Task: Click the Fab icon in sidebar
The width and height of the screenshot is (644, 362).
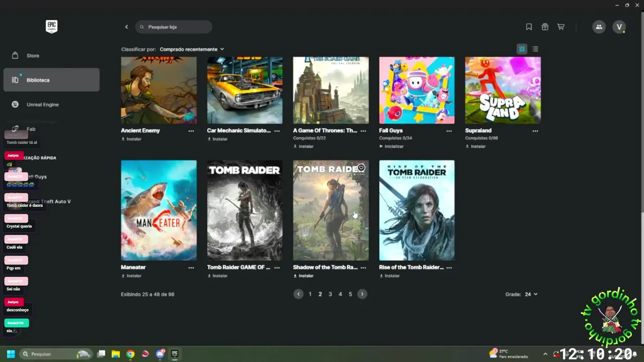Action: [15, 129]
